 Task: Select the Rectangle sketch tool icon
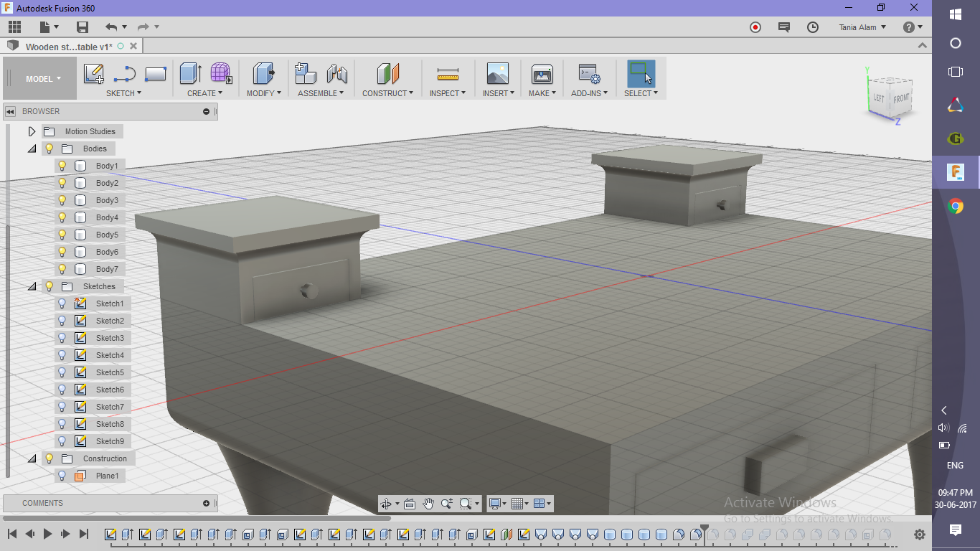pyautogui.click(x=156, y=74)
